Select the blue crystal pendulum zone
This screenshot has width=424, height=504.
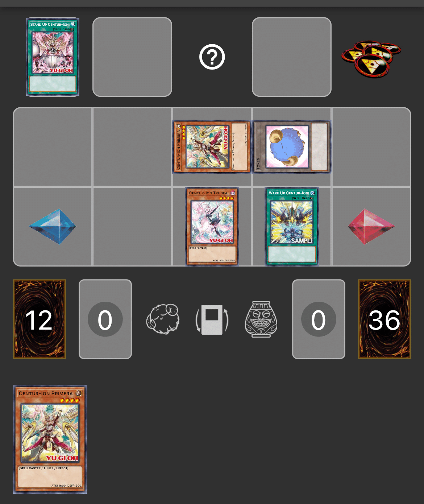pyautogui.click(x=53, y=227)
